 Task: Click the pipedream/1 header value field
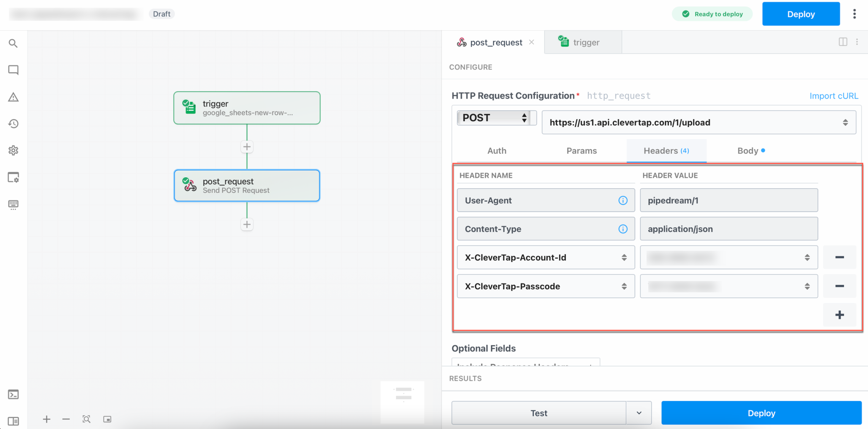(x=728, y=200)
